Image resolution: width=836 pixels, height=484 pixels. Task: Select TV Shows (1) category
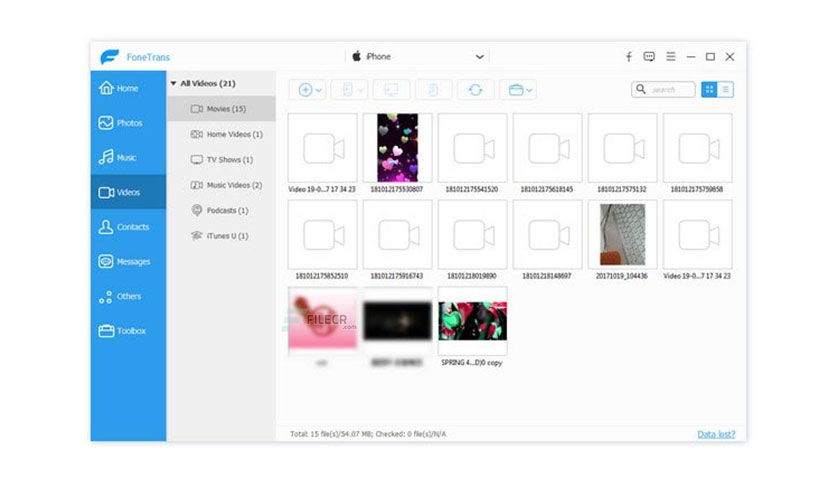coord(221,159)
